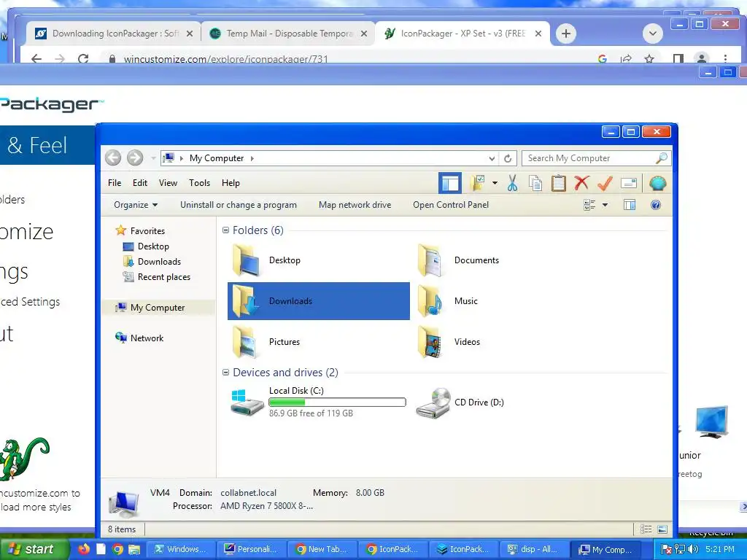
Task: Click the teal shell icon in toolbar
Action: point(657,183)
